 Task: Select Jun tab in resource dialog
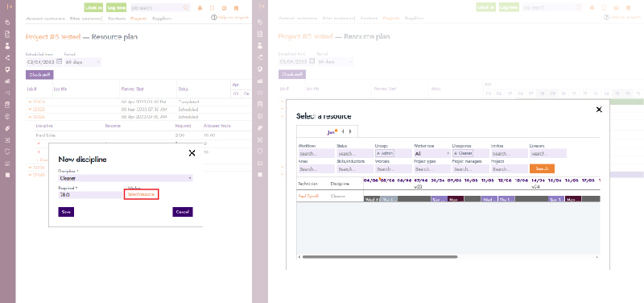coord(332,132)
